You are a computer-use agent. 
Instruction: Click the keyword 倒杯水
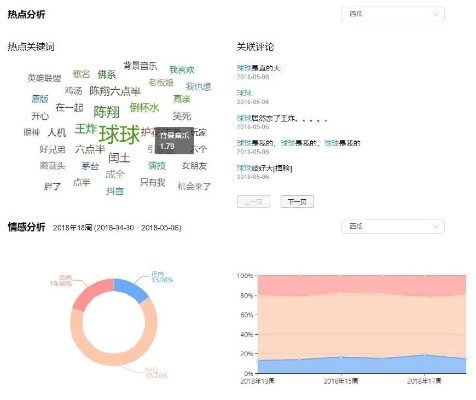pos(144,107)
